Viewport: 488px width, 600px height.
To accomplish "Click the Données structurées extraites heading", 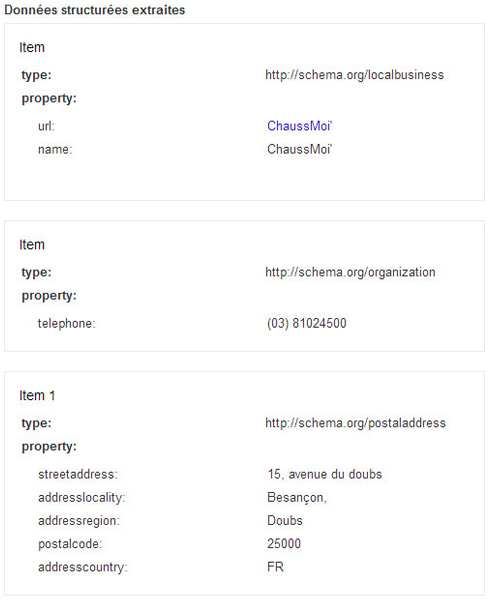I will point(95,10).
